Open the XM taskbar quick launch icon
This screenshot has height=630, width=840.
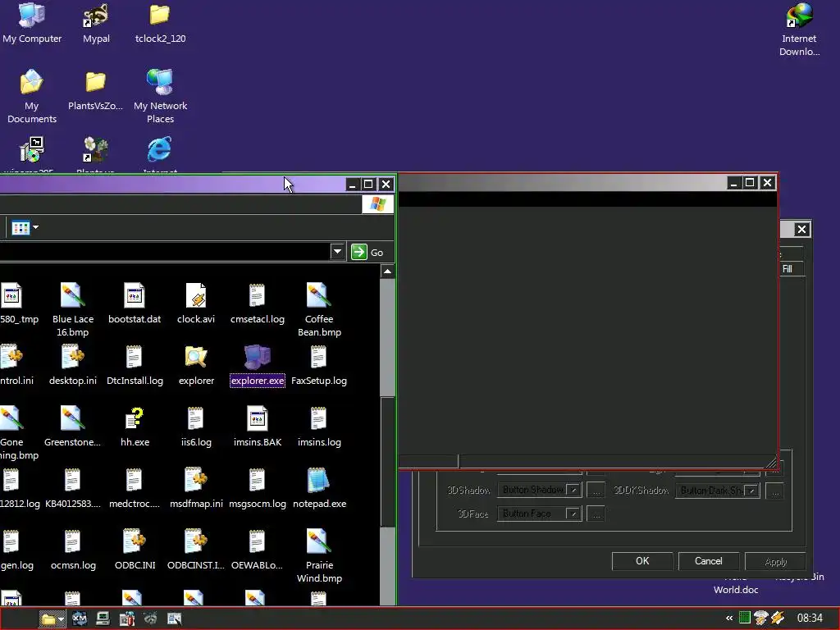point(80,619)
